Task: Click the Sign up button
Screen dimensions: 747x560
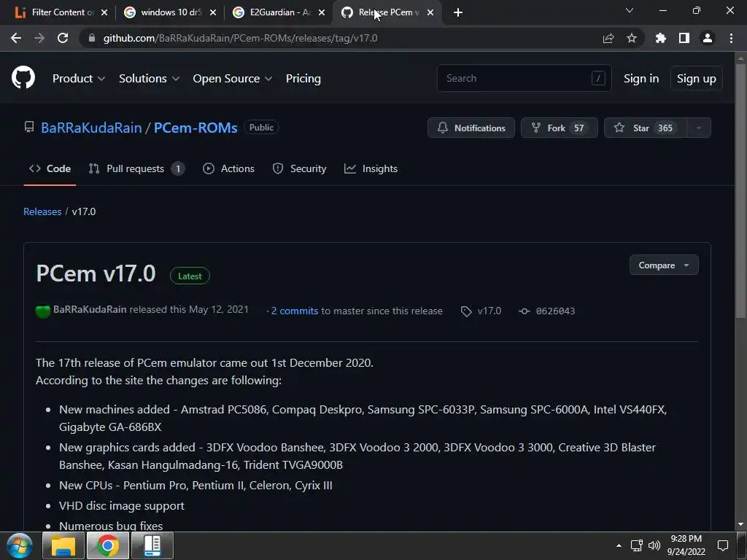Action: click(696, 79)
